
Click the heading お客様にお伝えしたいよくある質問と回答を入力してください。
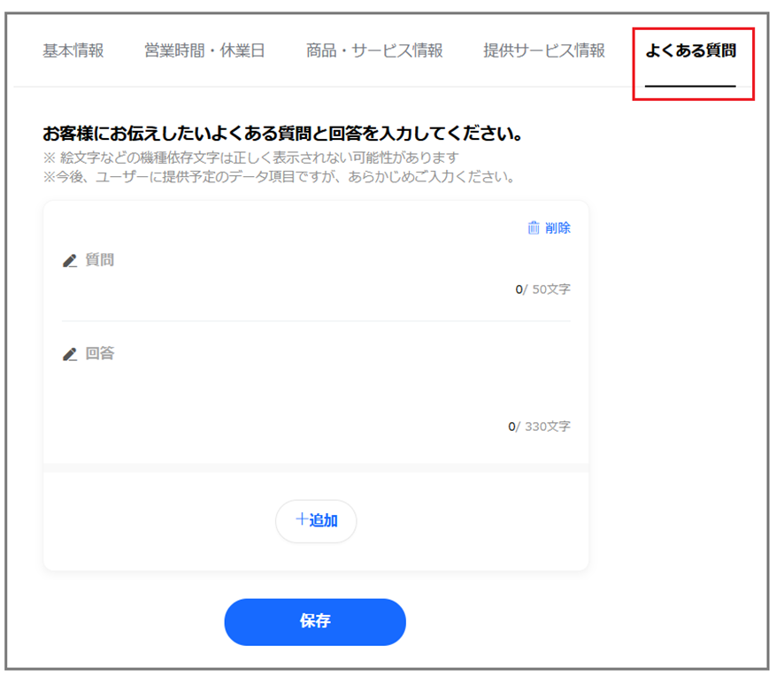283,134
